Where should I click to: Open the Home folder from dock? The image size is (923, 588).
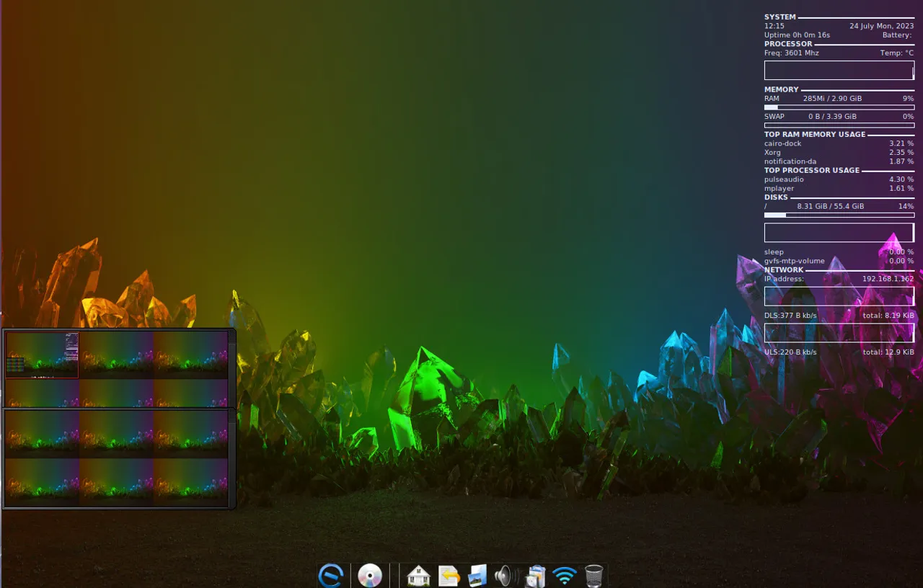[x=418, y=576]
